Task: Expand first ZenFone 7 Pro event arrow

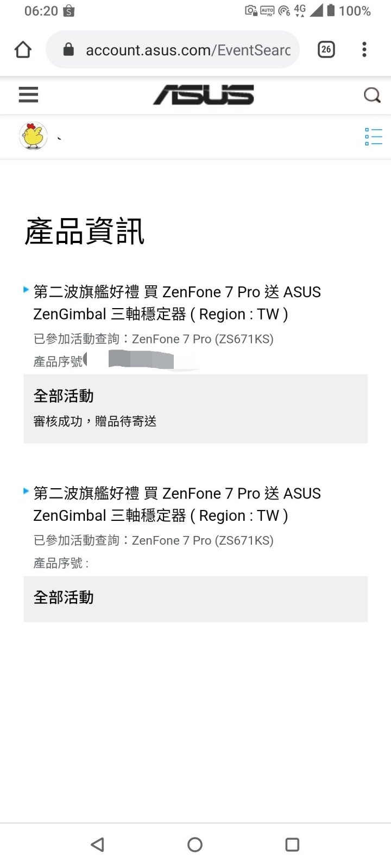Action: [26, 290]
